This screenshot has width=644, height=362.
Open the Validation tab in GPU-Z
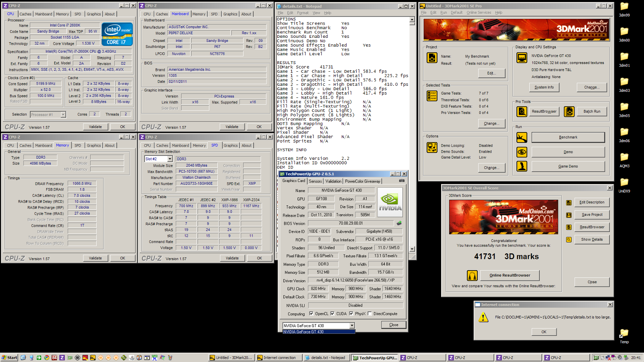333,181
